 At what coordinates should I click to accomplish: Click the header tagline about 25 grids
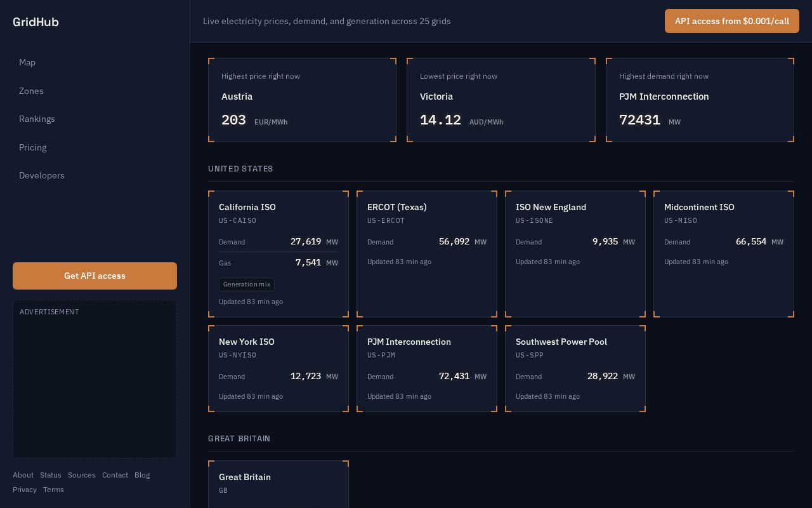point(327,21)
